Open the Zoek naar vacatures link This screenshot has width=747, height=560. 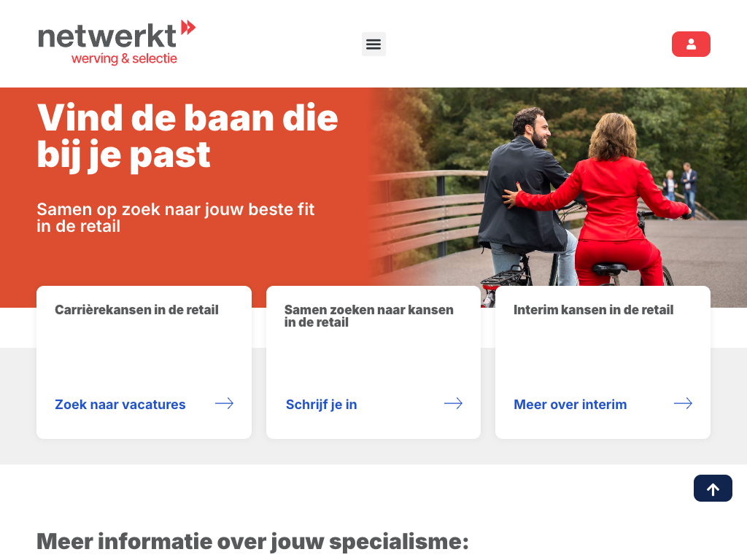(x=120, y=404)
